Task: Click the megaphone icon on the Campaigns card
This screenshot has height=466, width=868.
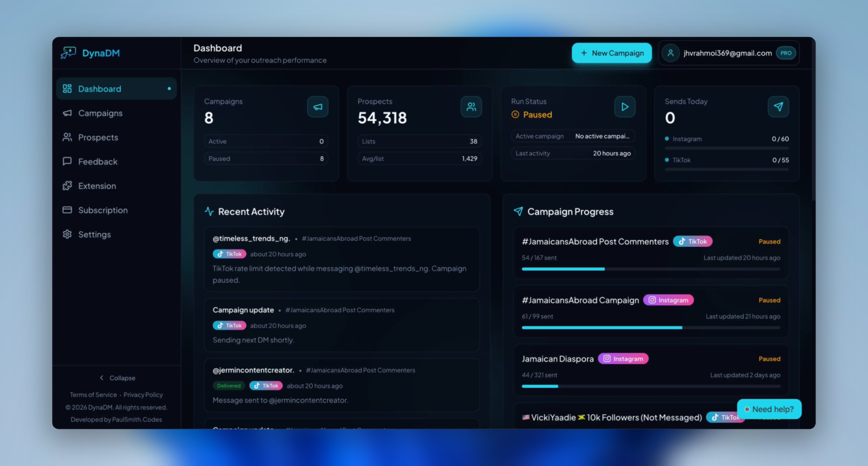Action: (x=318, y=107)
